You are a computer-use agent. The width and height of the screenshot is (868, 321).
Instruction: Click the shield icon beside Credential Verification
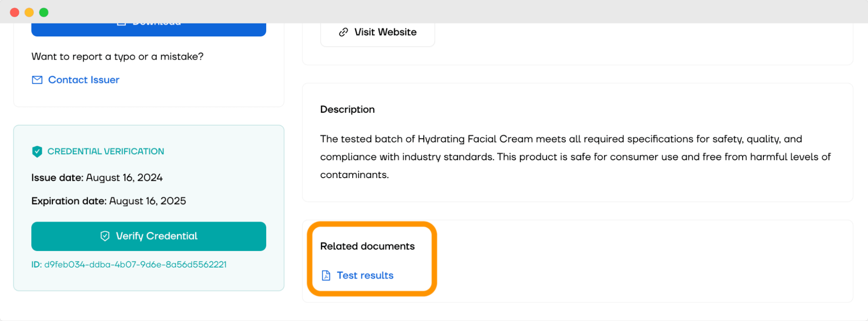tap(37, 152)
